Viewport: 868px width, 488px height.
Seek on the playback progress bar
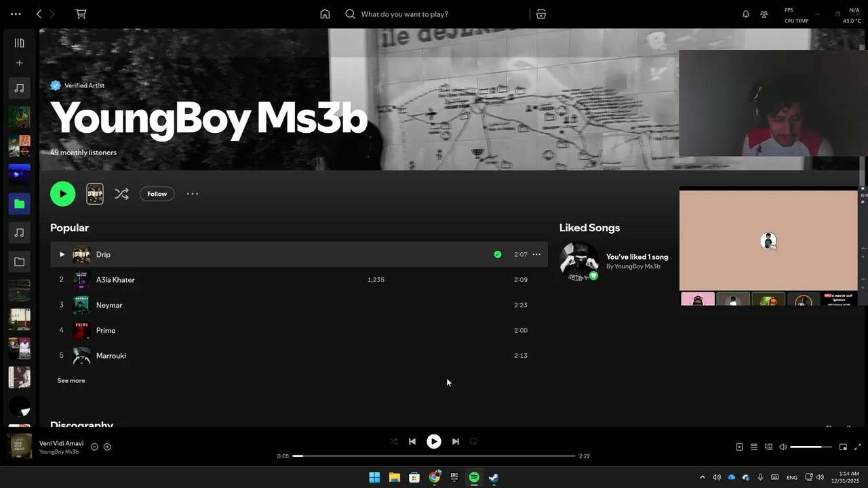tap(434, 456)
